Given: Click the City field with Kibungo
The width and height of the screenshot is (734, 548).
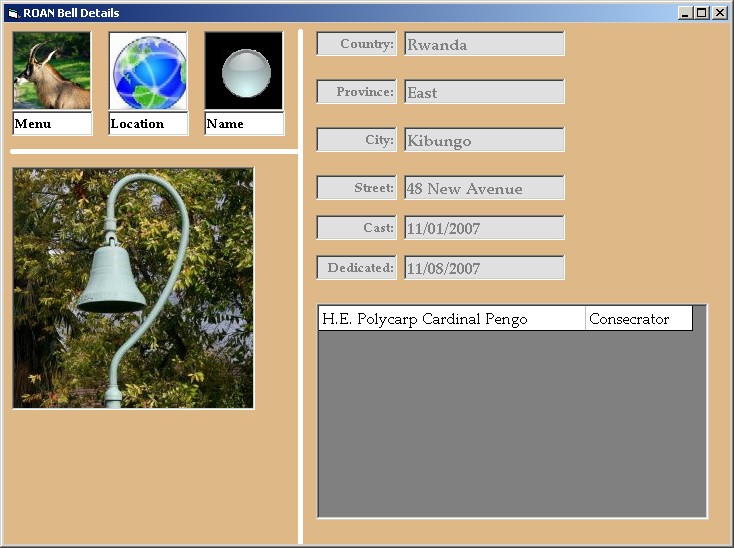Looking at the screenshot, I should [x=484, y=140].
